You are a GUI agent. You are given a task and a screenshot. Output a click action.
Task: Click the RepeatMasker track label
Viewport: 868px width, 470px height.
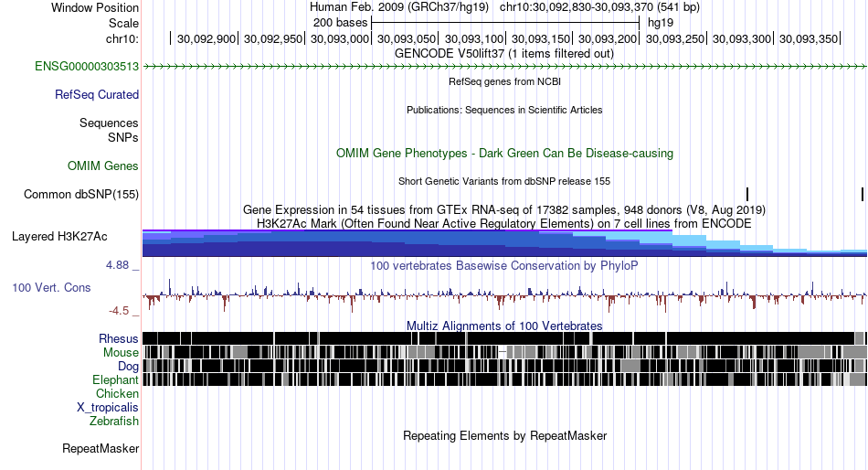(101, 448)
